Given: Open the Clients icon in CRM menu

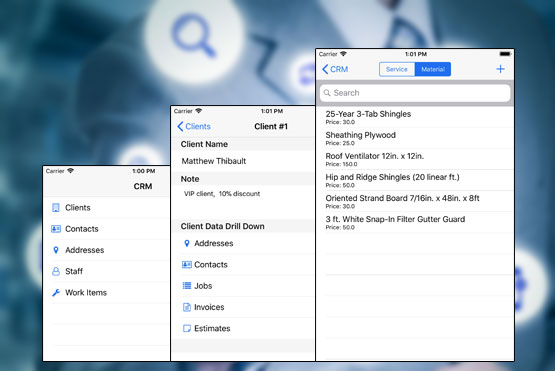Looking at the screenshot, I should (x=56, y=207).
